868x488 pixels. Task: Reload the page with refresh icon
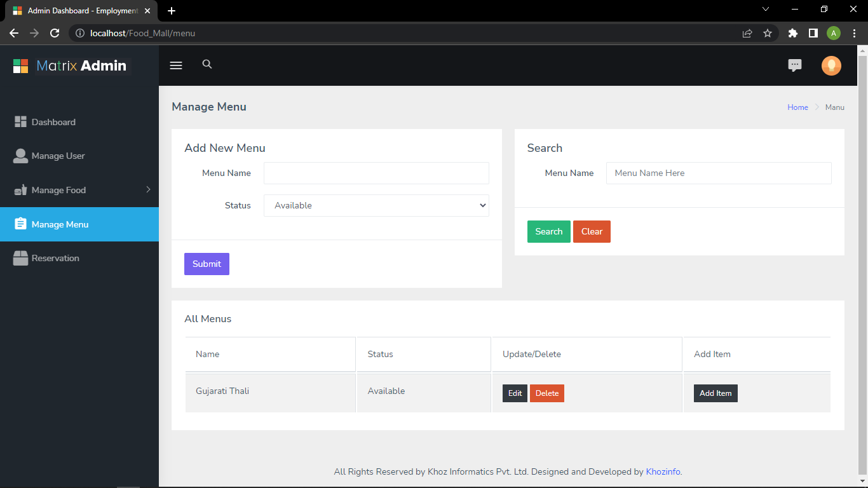click(x=55, y=33)
